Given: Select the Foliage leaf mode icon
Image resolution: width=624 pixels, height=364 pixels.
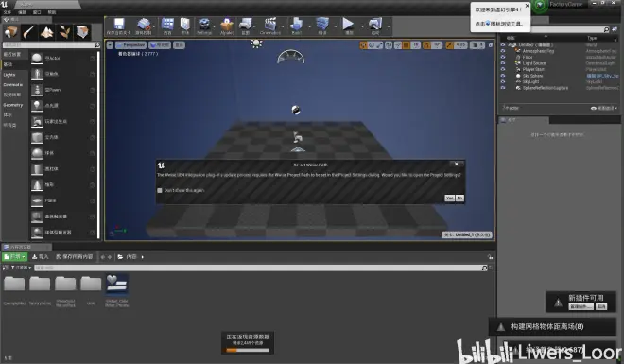Looking at the screenshot, I should (64, 32).
